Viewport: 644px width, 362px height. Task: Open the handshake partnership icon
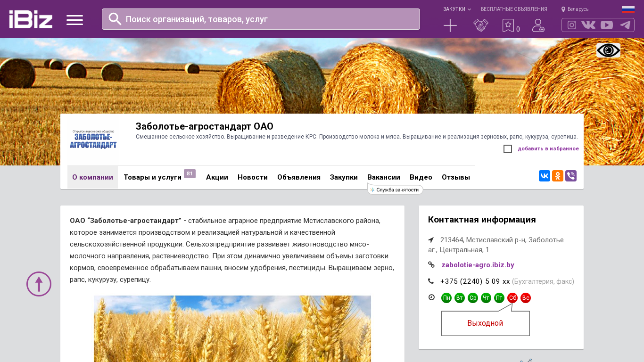(481, 25)
